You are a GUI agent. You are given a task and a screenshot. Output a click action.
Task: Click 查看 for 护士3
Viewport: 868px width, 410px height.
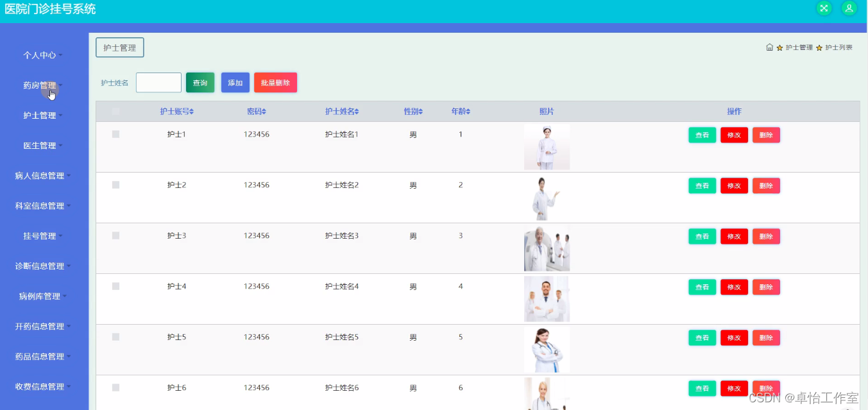[x=702, y=236]
